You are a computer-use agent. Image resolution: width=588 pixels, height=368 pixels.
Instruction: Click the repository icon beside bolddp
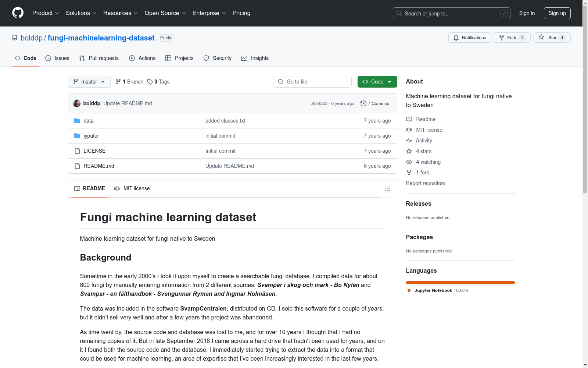point(15,38)
